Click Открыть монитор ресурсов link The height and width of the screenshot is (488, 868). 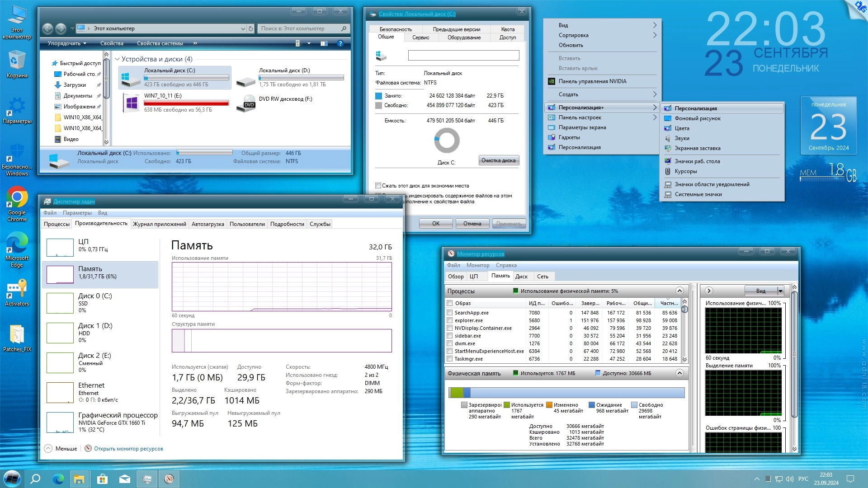128,449
